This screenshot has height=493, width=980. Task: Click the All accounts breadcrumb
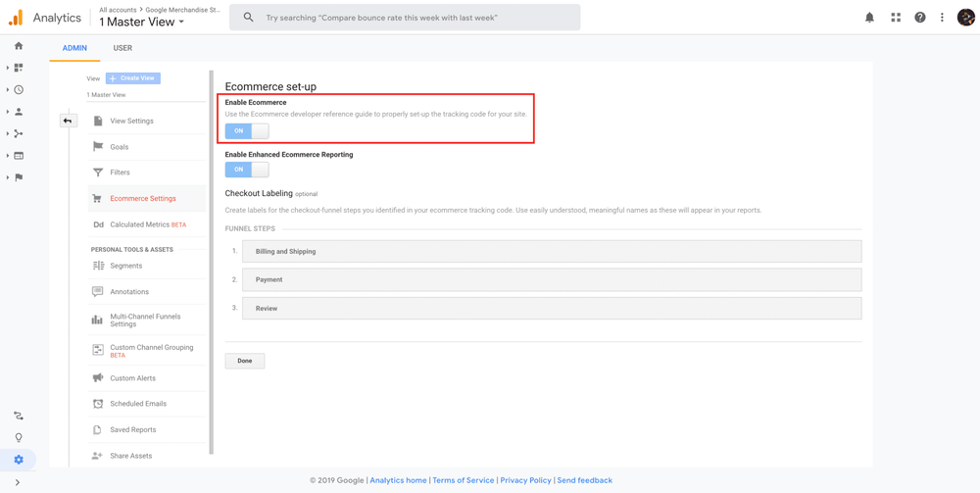[x=120, y=10]
